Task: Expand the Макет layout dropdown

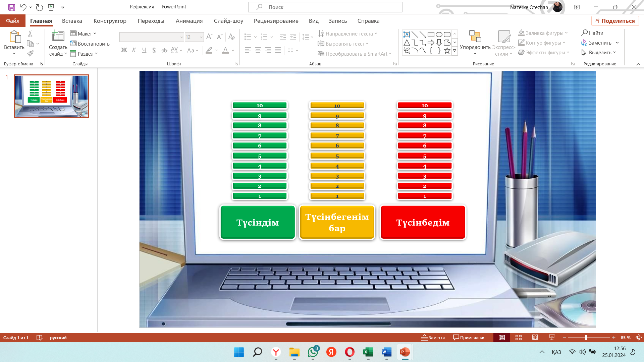Action: 83,34
